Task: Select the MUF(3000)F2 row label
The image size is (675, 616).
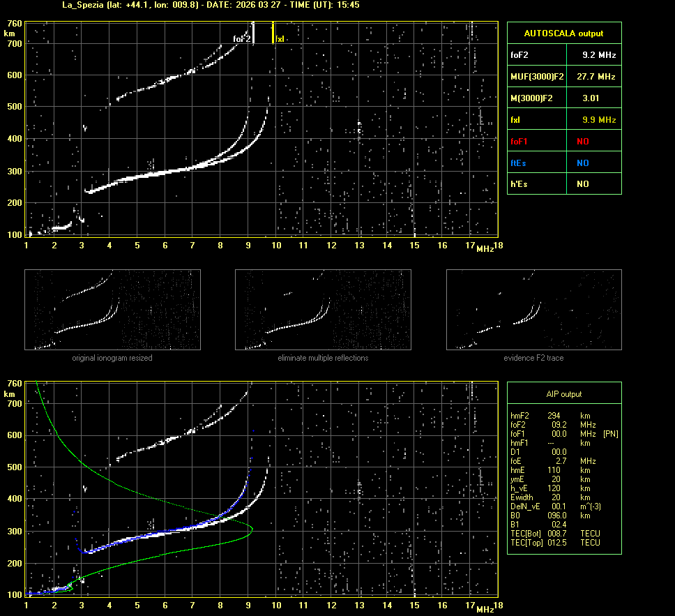Action: point(537,76)
